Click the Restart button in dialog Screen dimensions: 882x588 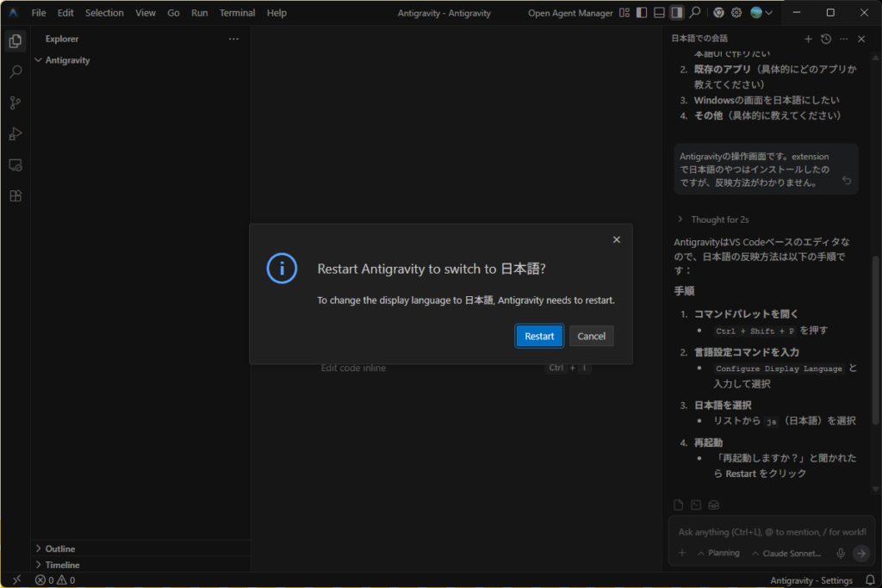coord(539,336)
